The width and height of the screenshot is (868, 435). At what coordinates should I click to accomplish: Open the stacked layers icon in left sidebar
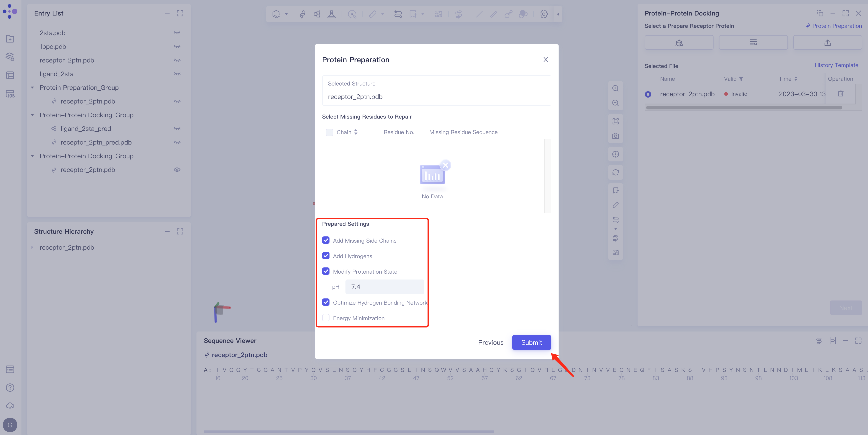(x=10, y=57)
